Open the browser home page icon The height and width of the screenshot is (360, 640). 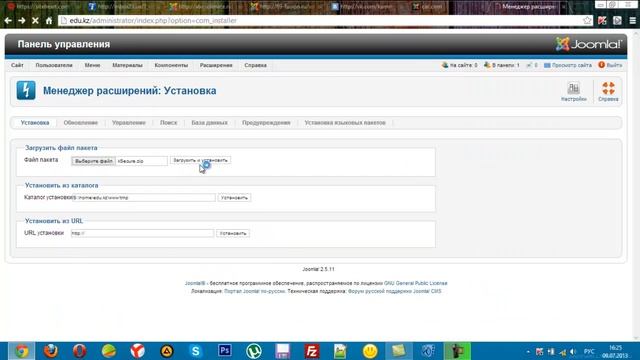tap(49, 20)
